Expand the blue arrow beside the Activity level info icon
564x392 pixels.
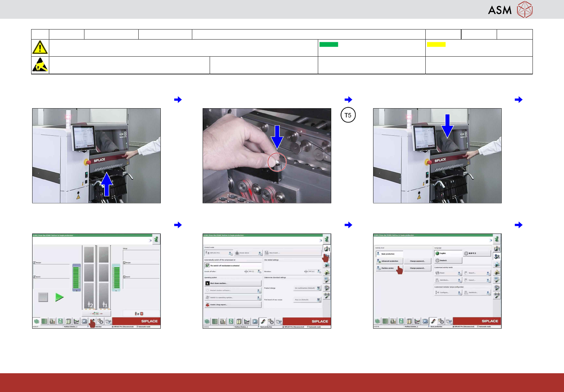click(x=491, y=241)
